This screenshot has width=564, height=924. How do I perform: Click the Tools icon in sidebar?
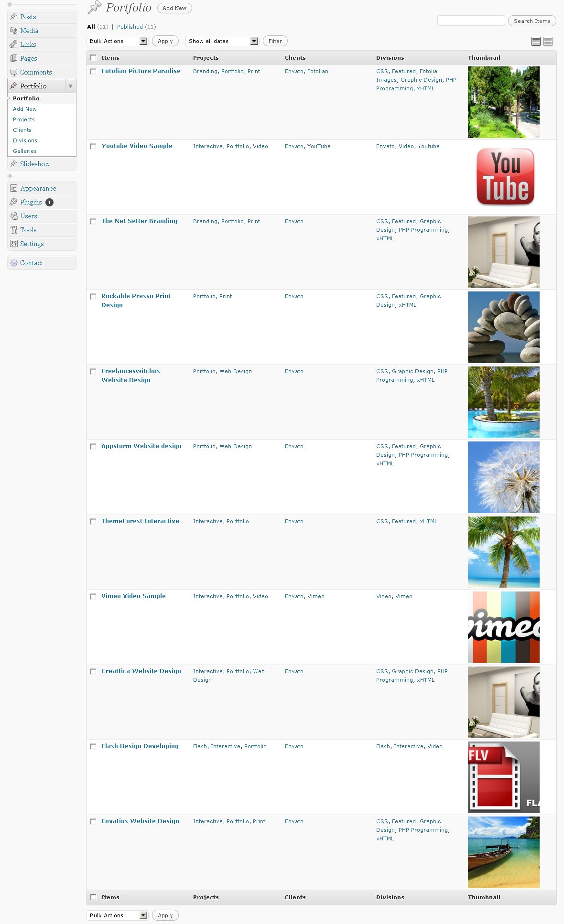pyautogui.click(x=14, y=230)
